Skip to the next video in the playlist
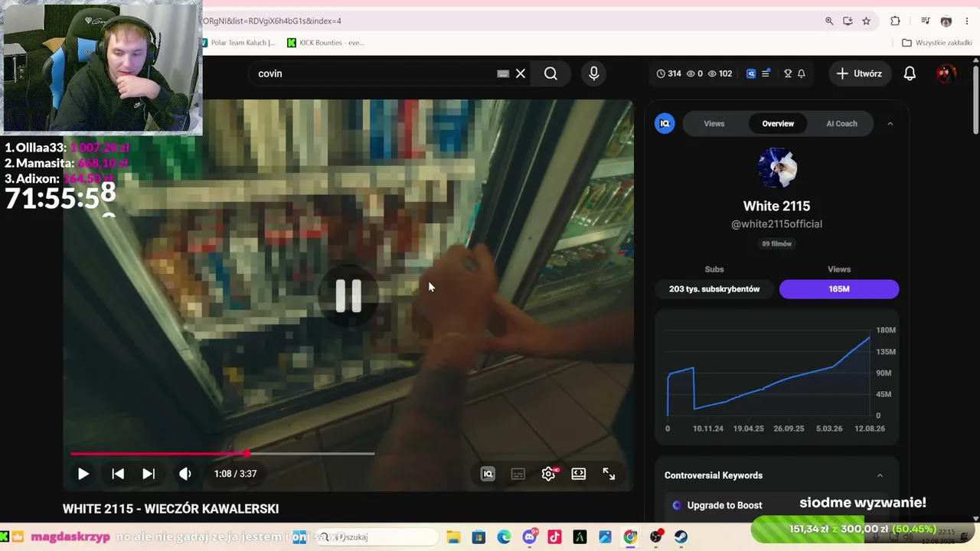980x551 pixels. point(149,474)
